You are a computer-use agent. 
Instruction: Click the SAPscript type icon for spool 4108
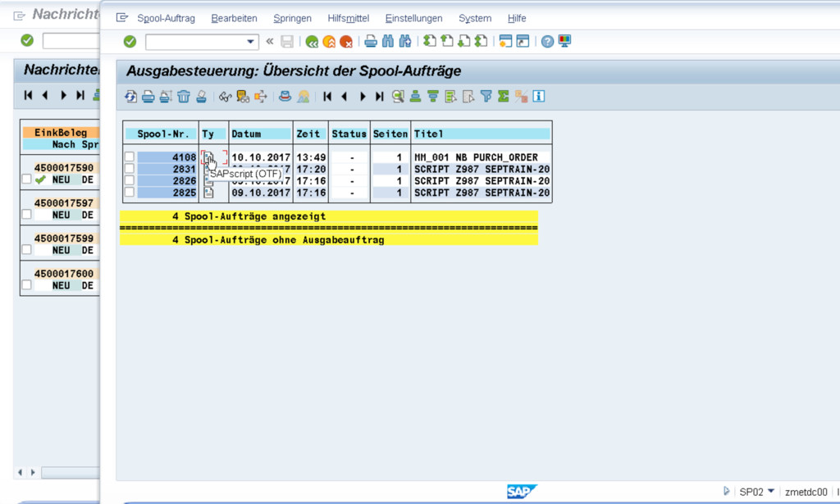[x=208, y=158]
